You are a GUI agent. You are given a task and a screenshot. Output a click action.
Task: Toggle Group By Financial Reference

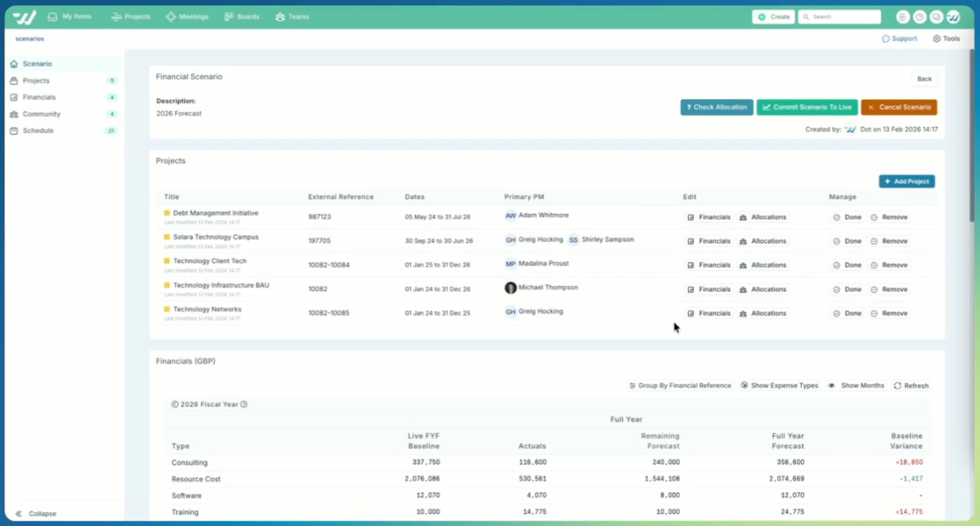tap(680, 386)
